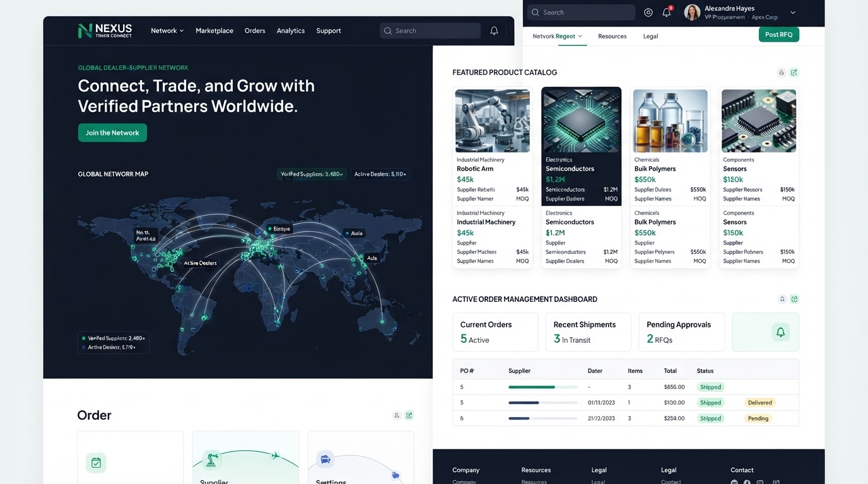This screenshot has height=484, width=868.
Task: Open Marketplace in the Nexus navbar
Action: tap(214, 30)
